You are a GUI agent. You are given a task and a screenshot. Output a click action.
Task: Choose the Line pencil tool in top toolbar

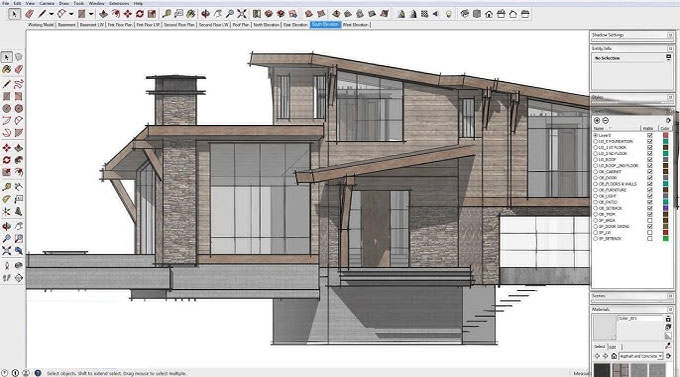pos(42,14)
